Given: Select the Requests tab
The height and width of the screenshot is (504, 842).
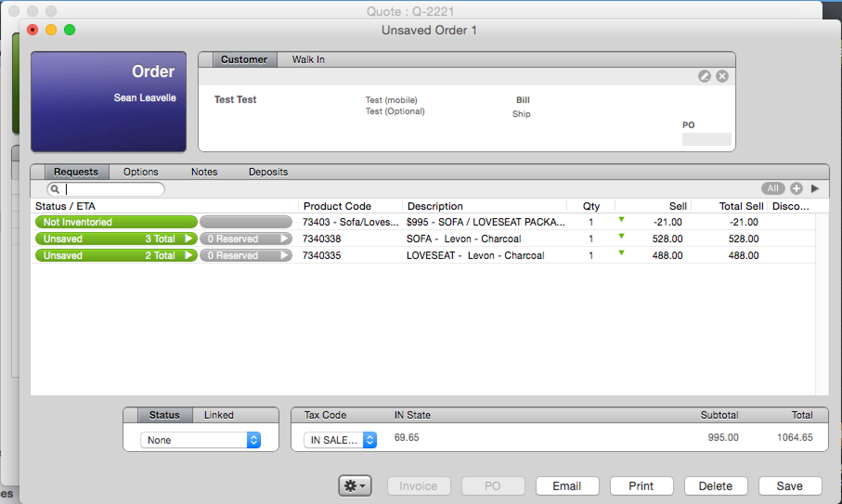Looking at the screenshot, I should click(76, 172).
